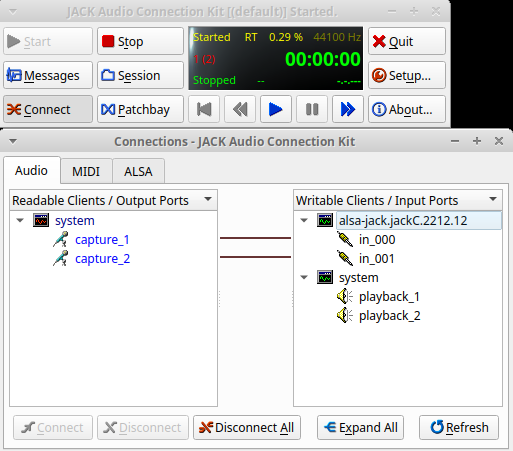This screenshot has width=513, height=451.
Task: Click the transport rewind (backward) button
Action: tap(240, 109)
